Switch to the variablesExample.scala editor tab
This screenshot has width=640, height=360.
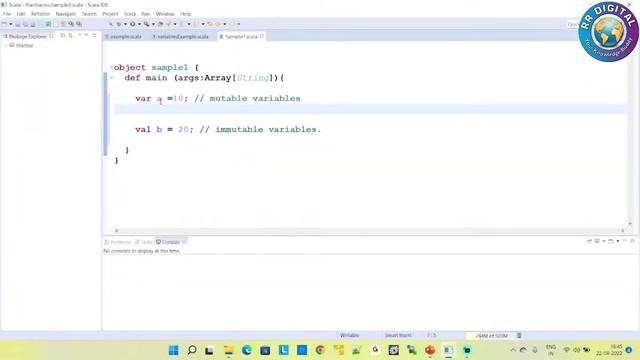(x=180, y=37)
